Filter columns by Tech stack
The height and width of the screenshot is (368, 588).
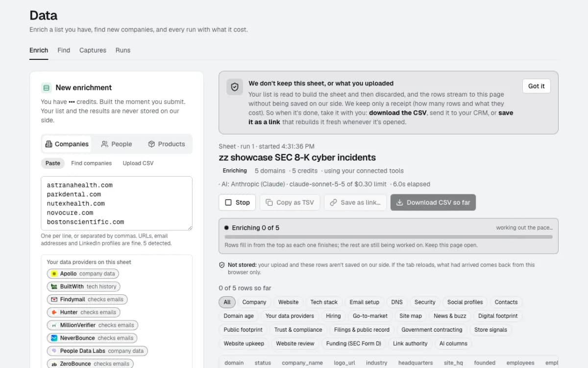324,302
